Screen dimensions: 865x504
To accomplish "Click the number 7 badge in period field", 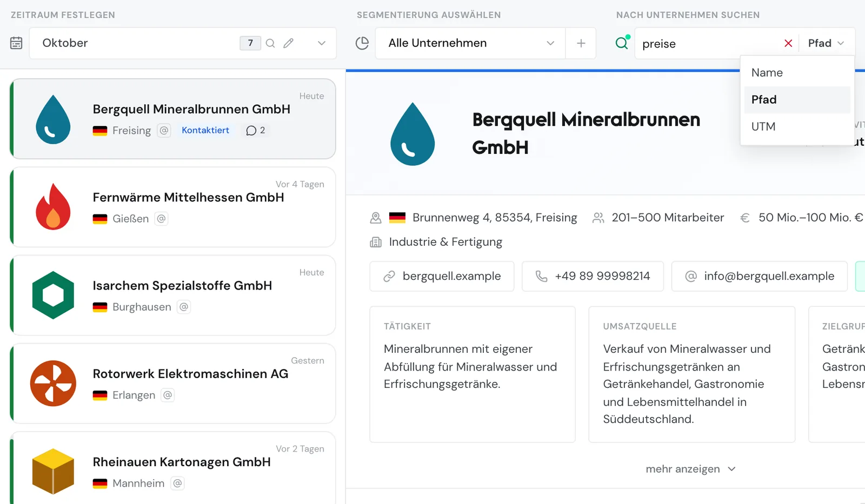I will [250, 43].
